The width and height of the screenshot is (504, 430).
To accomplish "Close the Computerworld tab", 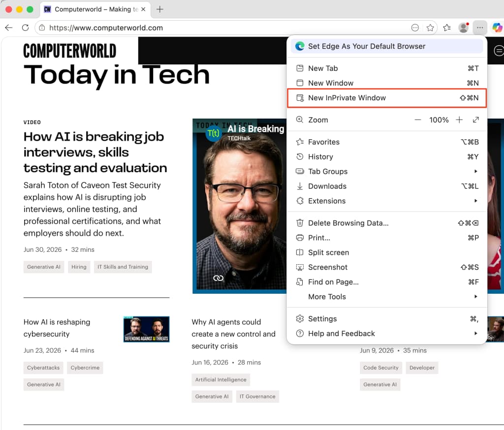I will (x=143, y=9).
